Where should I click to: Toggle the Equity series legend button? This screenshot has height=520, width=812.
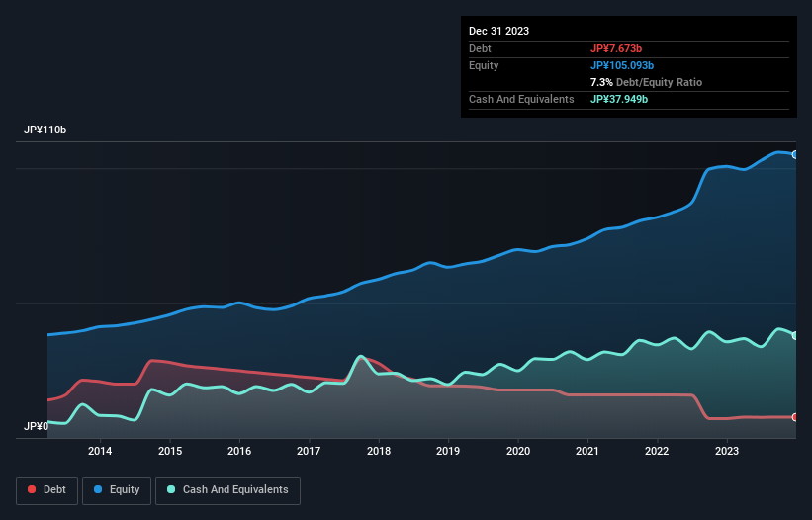(x=117, y=490)
